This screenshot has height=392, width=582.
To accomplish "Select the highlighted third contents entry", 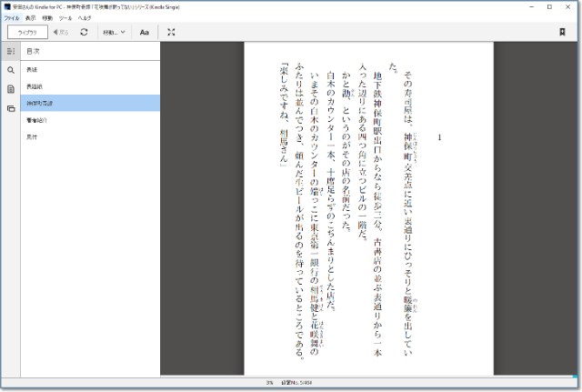I will 40,103.
